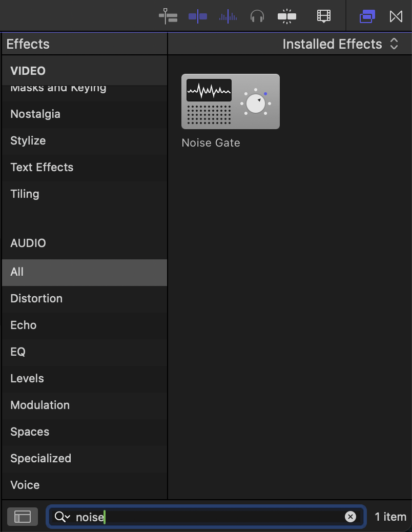Select the Noise Gate effect thumbnail
Viewport: 412px width, 532px height.
(231, 101)
